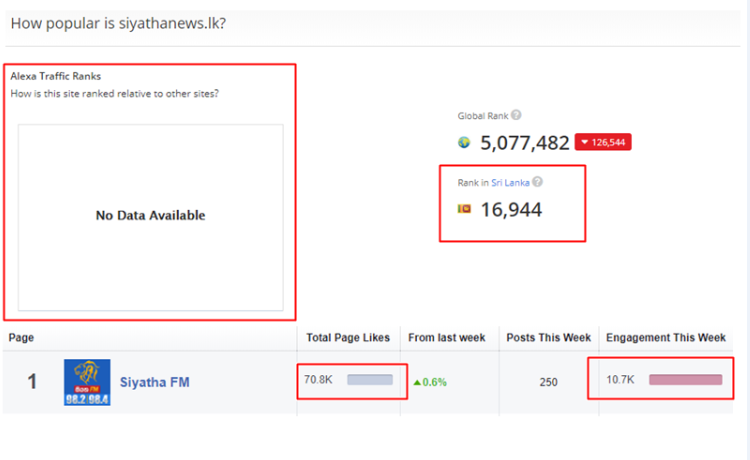Click the Engagement This Week pink bar
The image size is (750, 460).
pyautogui.click(x=685, y=380)
